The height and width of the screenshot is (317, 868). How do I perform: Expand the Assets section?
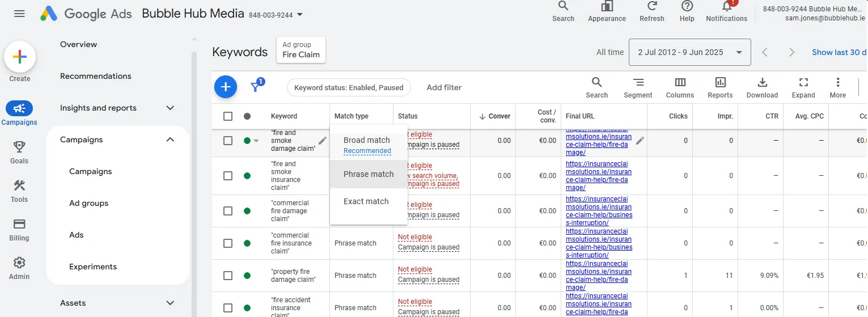pyautogui.click(x=170, y=303)
